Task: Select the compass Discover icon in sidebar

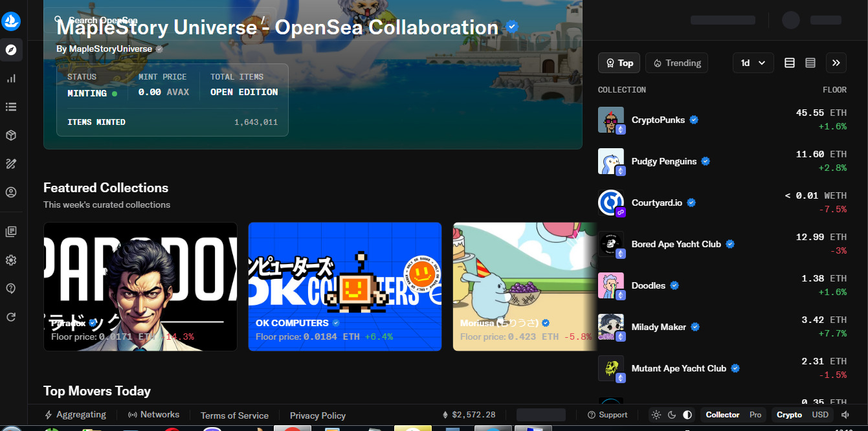Action: click(x=11, y=50)
